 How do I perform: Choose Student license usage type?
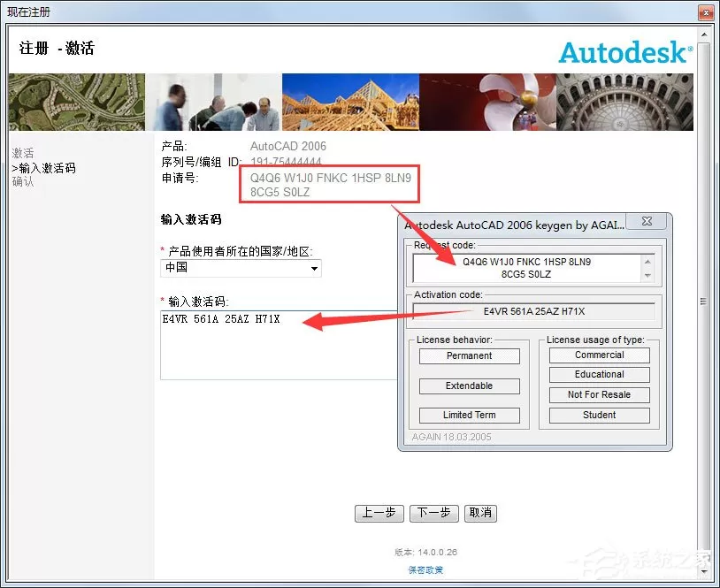click(x=599, y=415)
